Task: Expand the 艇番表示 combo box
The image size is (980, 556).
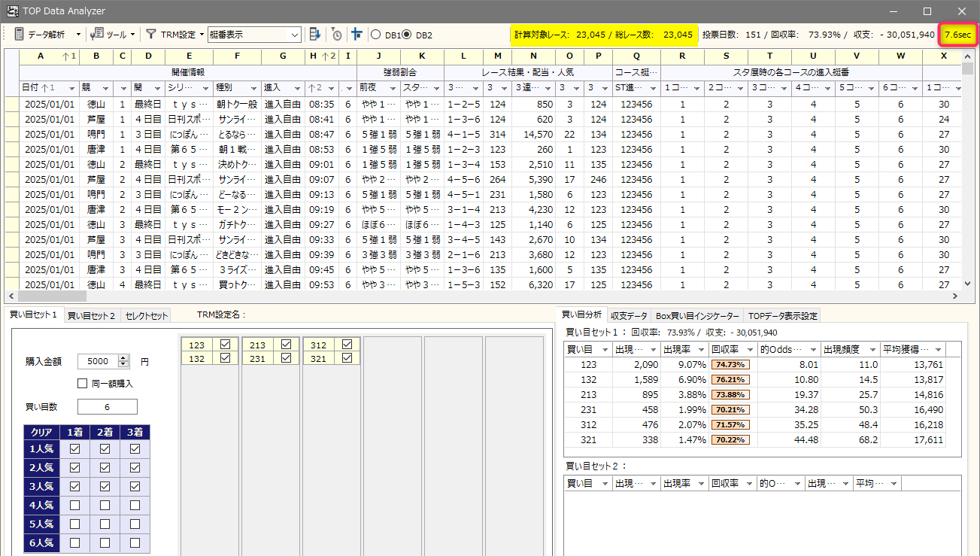Action: coord(294,35)
